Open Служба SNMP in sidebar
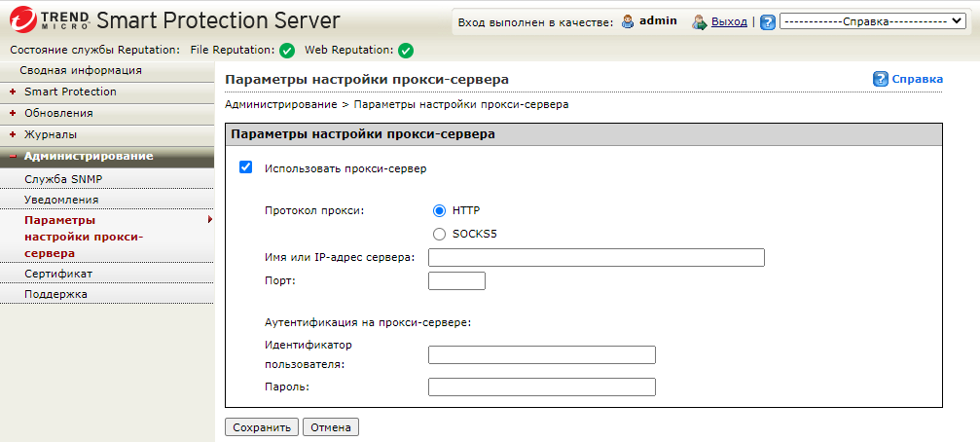 pos(63,179)
